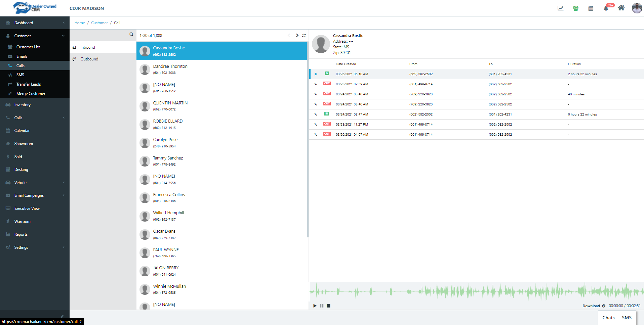This screenshot has height=325, width=644.
Task: Click the green team users icon
Action: tap(575, 8)
